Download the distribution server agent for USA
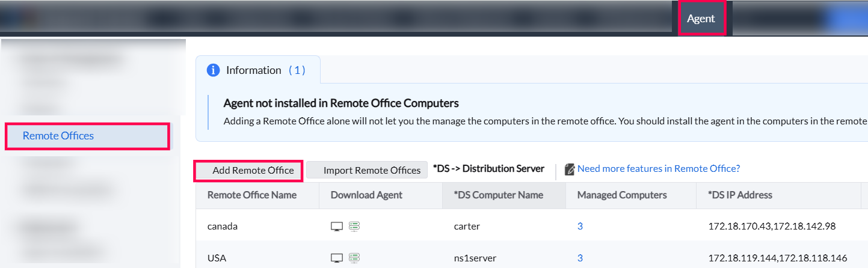The width and height of the screenshot is (868, 268). (x=354, y=258)
